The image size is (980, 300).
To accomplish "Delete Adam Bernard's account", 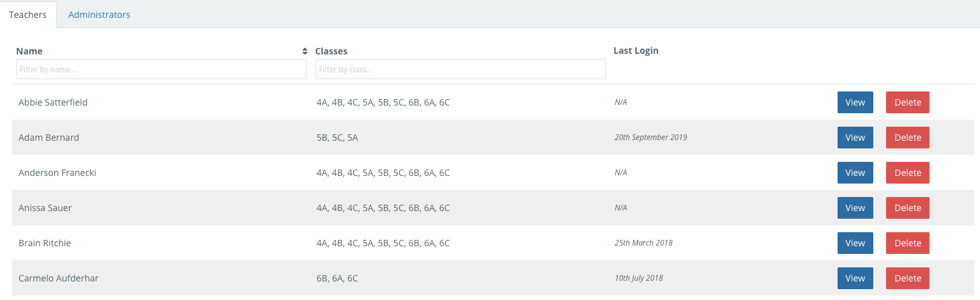I will click(907, 138).
